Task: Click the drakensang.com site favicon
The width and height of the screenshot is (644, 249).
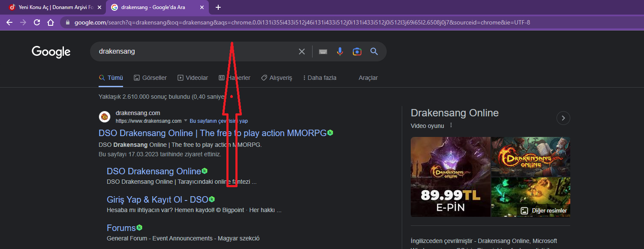Action: click(x=105, y=117)
